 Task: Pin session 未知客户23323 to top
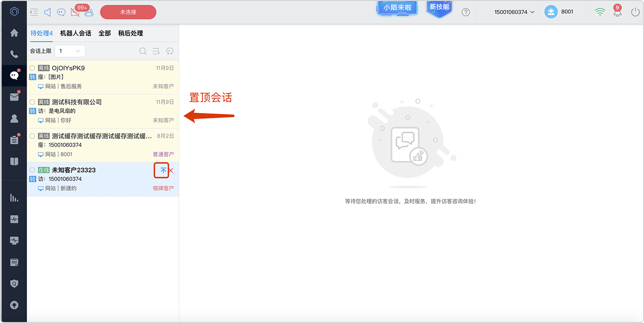coord(163,171)
